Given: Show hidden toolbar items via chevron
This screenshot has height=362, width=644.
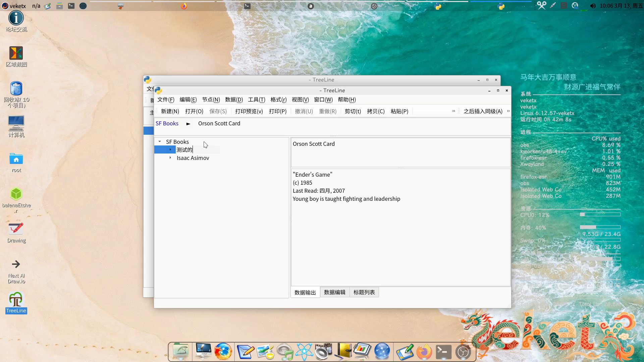Looking at the screenshot, I should pyautogui.click(x=453, y=111).
